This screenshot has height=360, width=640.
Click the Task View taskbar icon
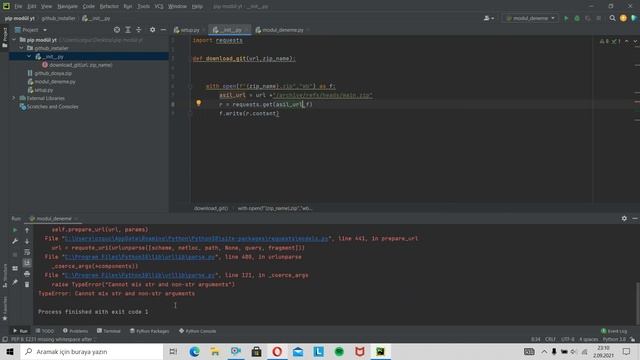pos(173,351)
